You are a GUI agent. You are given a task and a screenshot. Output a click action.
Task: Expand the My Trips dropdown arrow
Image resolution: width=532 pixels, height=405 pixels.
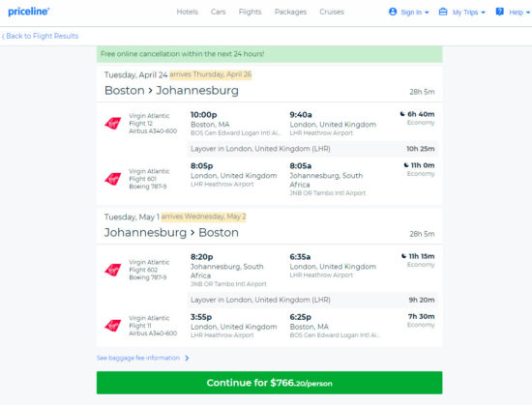coord(483,13)
